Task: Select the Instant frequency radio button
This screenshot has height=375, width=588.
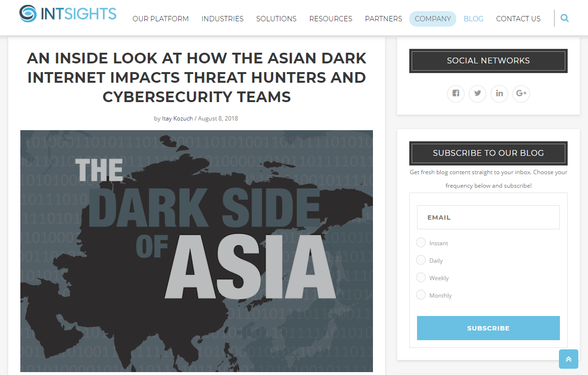Action: coord(421,242)
